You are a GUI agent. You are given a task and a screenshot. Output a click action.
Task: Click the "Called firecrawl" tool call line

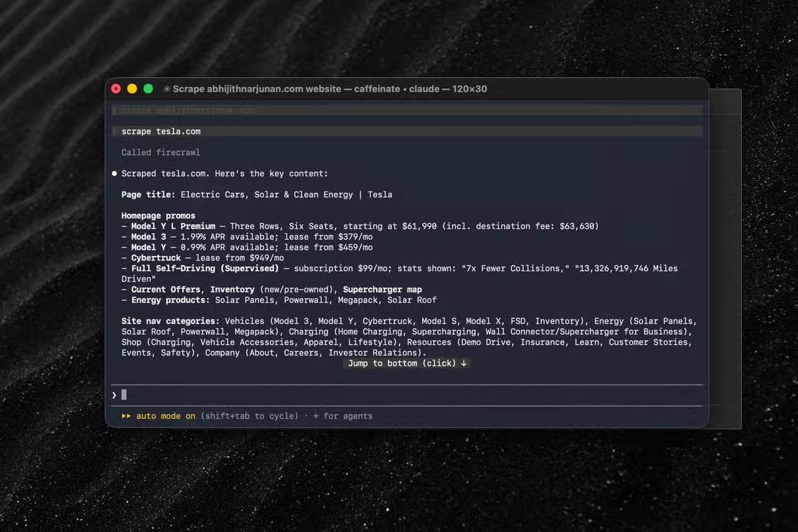click(x=161, y=153)
